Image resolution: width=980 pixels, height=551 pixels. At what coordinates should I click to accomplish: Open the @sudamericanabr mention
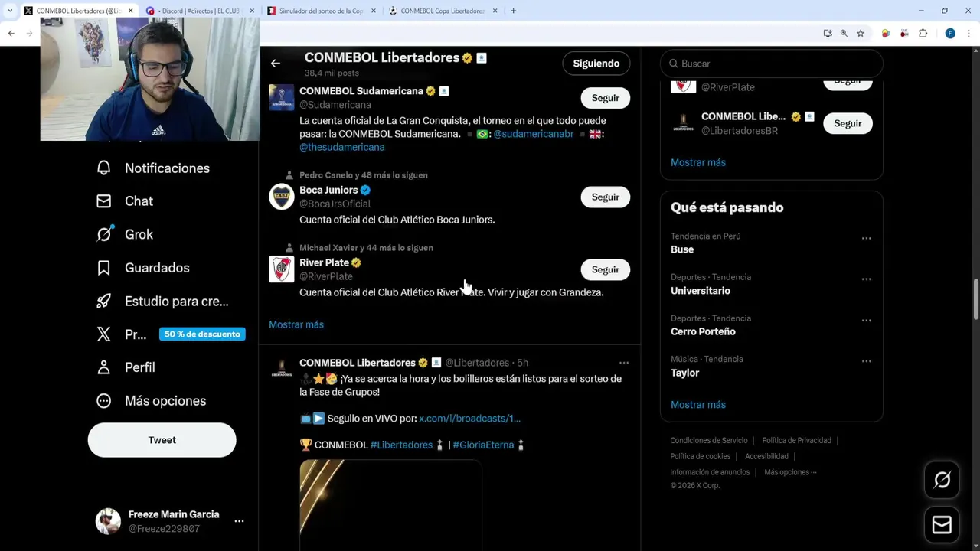pos(534,134)
